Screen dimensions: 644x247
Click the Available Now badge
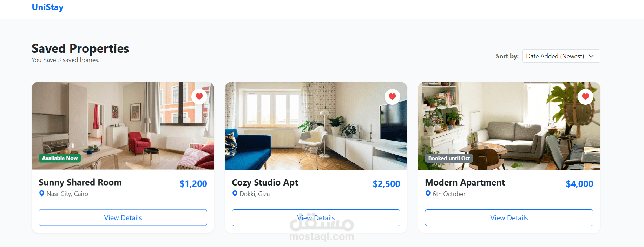point(60,158)
